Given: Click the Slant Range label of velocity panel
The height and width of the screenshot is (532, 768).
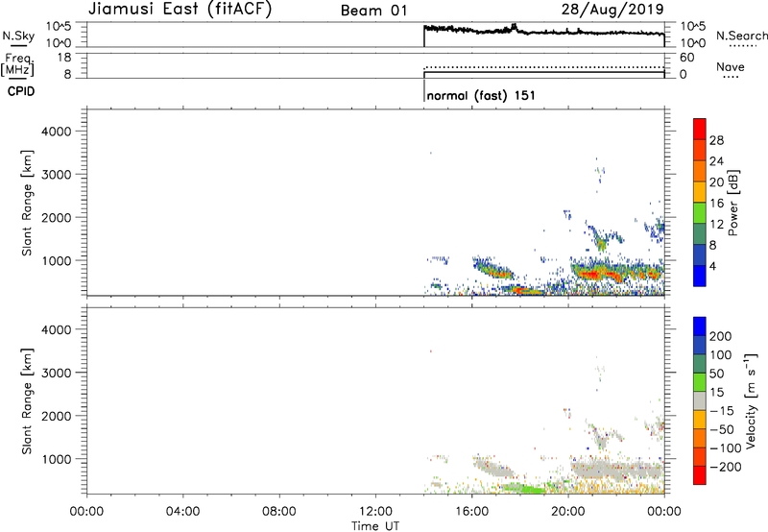Looking at the screenshot, I should [x=27, y=401].
